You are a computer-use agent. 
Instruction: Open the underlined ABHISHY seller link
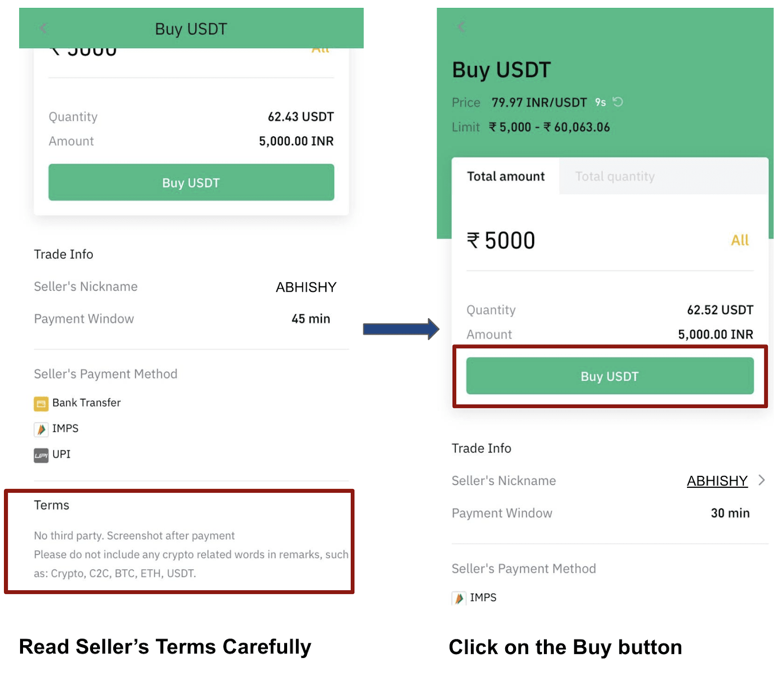point(717,481)
